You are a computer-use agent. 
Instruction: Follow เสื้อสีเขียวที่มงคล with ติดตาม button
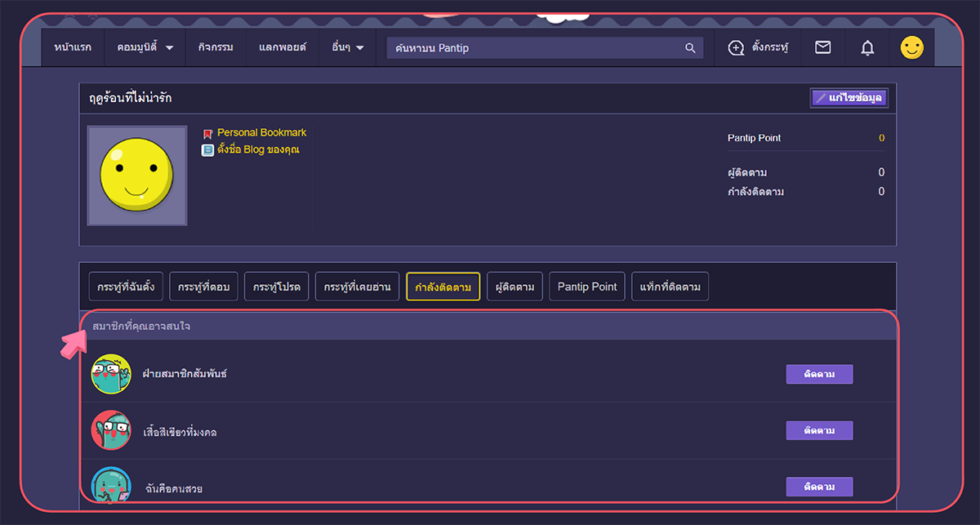tap(819, 430)
